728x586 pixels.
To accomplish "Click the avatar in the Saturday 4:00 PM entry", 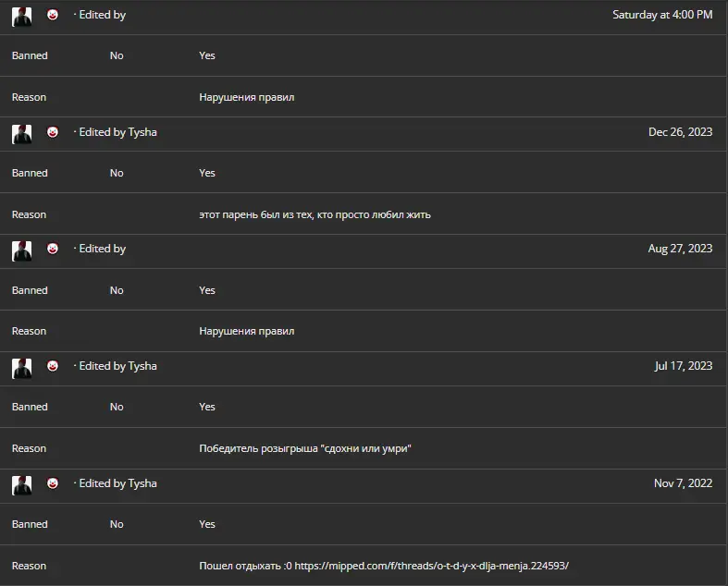I will 22,17.
